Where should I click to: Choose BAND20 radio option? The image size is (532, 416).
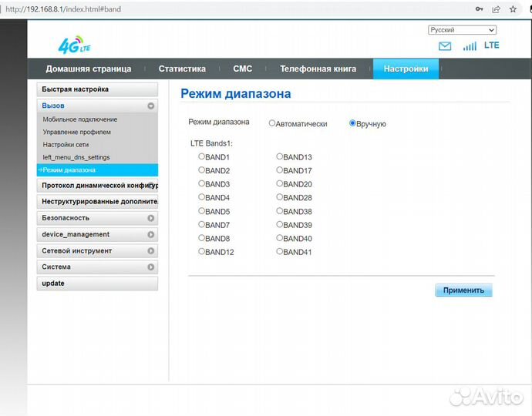[280, 184]
